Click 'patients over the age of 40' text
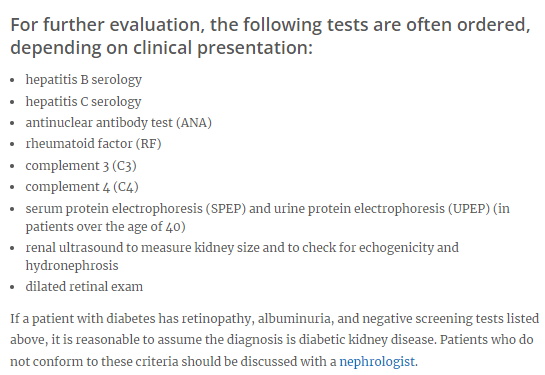Screen dimensions: 545x375 (x=103, y=227)
